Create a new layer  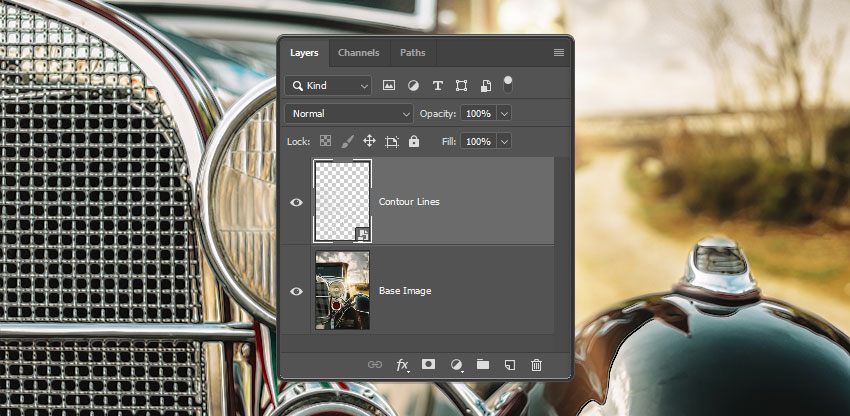tap(510, 365)
